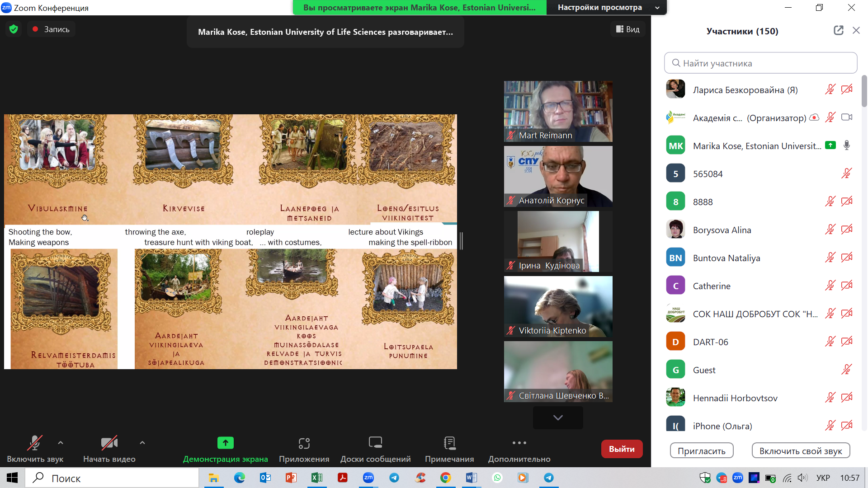Open Настройки просмотра dropdown

click(x=606, y=8)
